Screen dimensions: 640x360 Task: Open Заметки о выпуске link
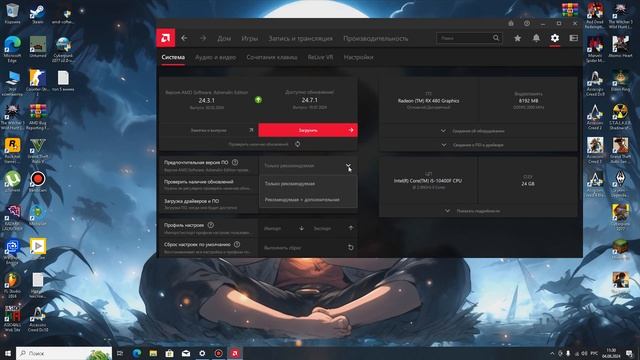click(209, 130)
